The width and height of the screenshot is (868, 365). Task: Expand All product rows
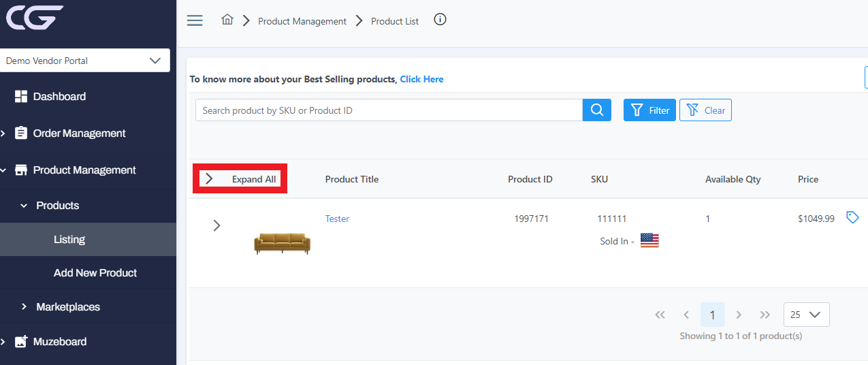(x=240, y=179)
